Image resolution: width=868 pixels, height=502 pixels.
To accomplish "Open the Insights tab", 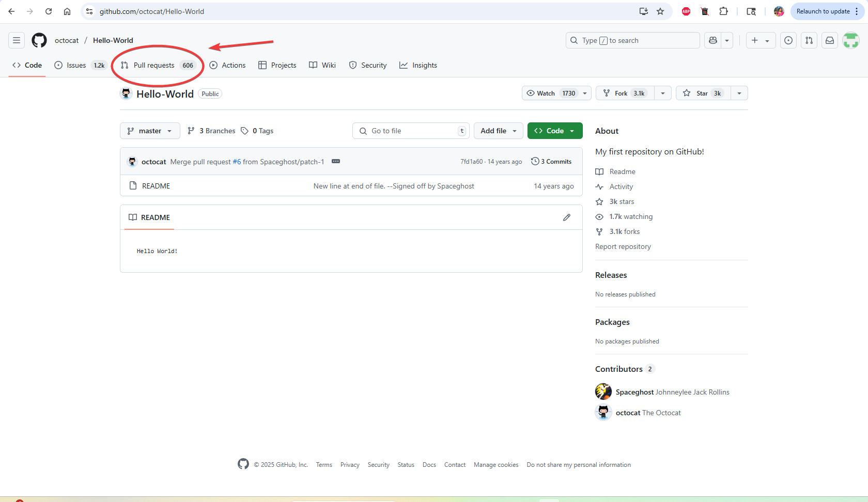I will click(419, 65).
